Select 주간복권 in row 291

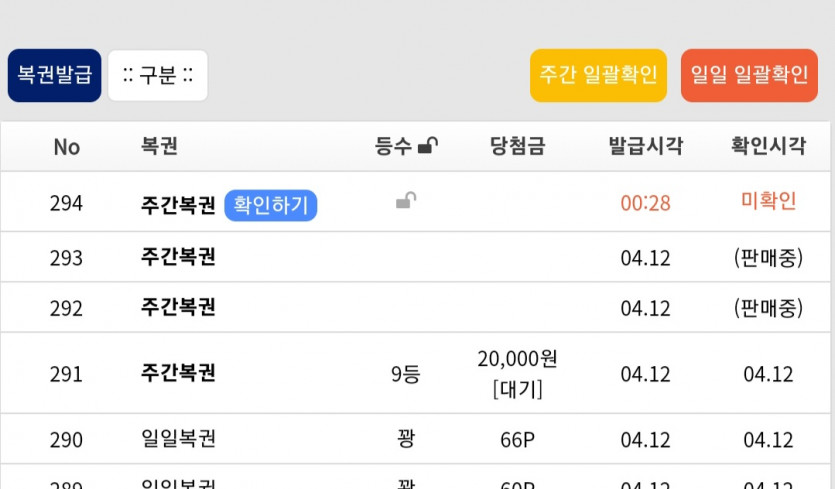click(x=178, y=373)
